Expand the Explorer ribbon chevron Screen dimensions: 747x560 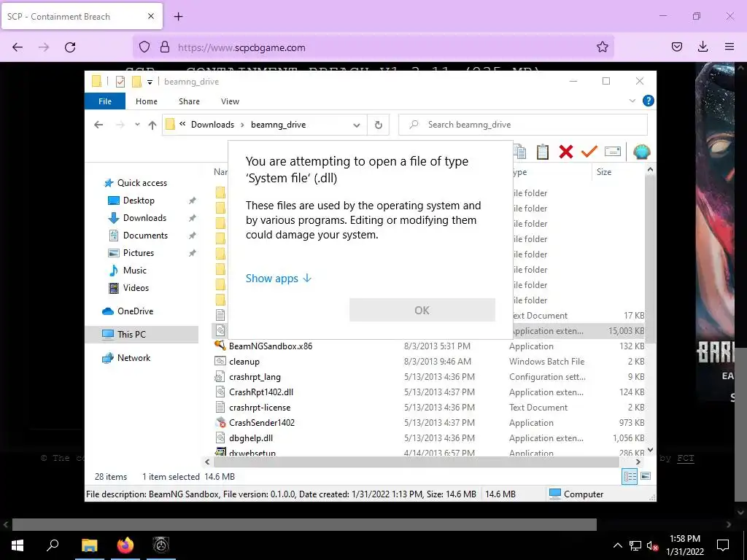(x=632, y=101)
